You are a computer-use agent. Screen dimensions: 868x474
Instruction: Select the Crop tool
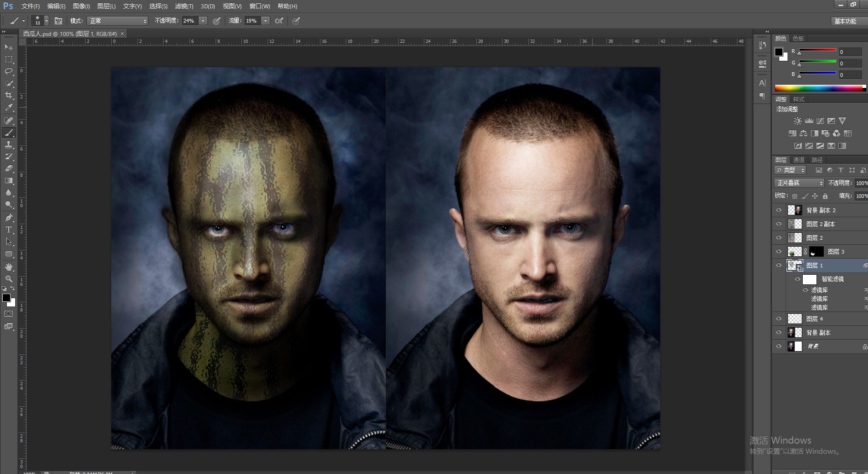9,95
